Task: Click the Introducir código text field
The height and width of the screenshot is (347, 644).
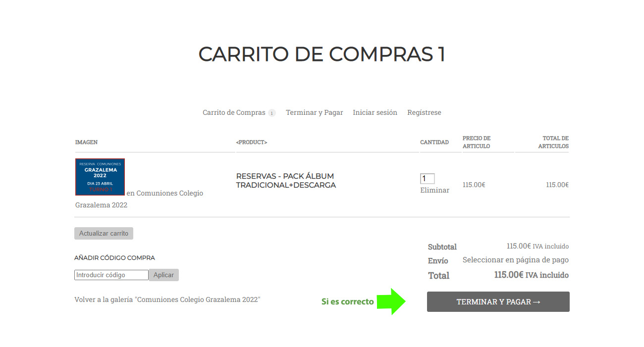Action: [x=111, y=275]
